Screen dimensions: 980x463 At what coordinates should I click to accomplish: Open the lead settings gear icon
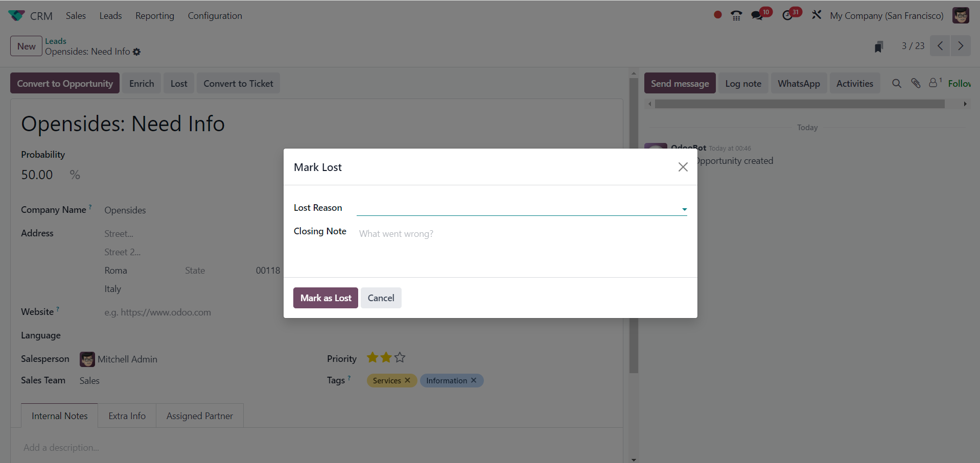click(x=136, y=52)
